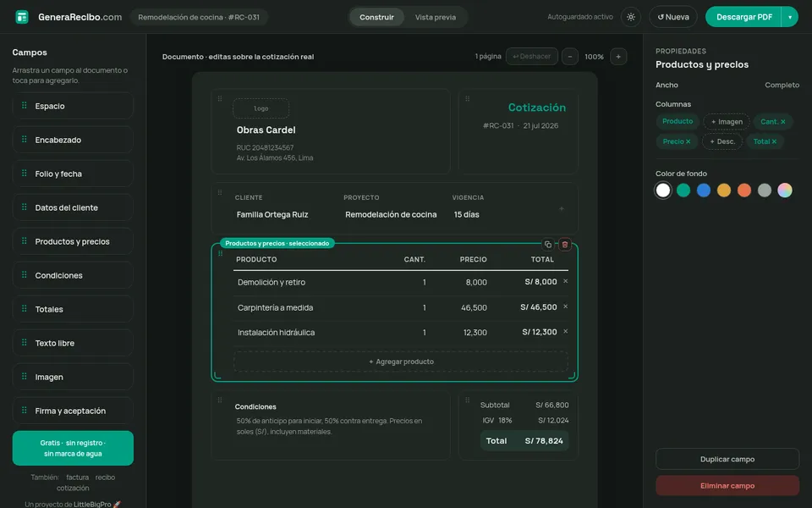Screen dimensions: 812x508
Task: Select the Datos del cliente drag handle icon
Action: pyautogui.click(x=24, y=207)
